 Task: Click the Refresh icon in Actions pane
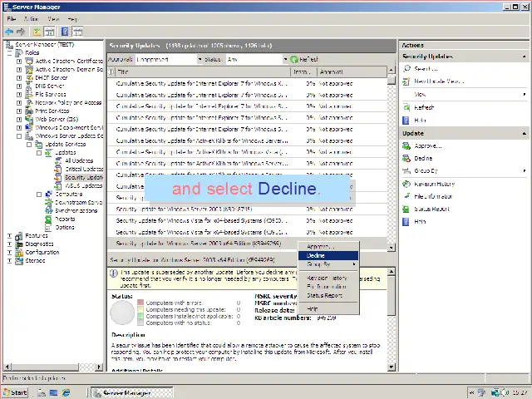406,107
